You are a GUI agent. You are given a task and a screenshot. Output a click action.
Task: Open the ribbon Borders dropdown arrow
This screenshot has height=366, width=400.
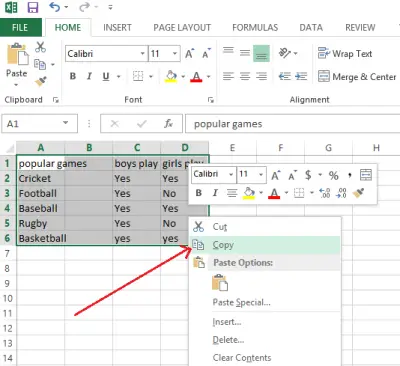151,76
